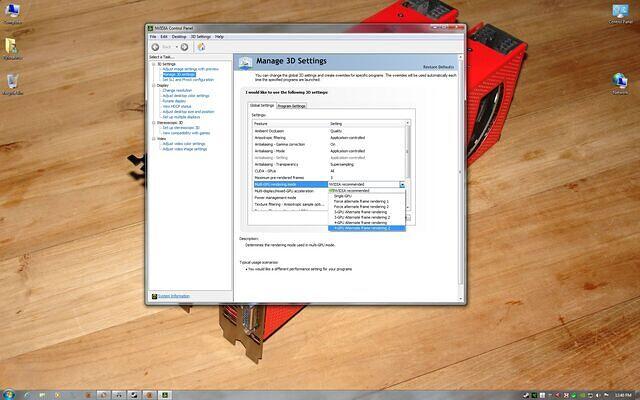Collapse the Display tree section
640x400 pixels.
(152, 85)
